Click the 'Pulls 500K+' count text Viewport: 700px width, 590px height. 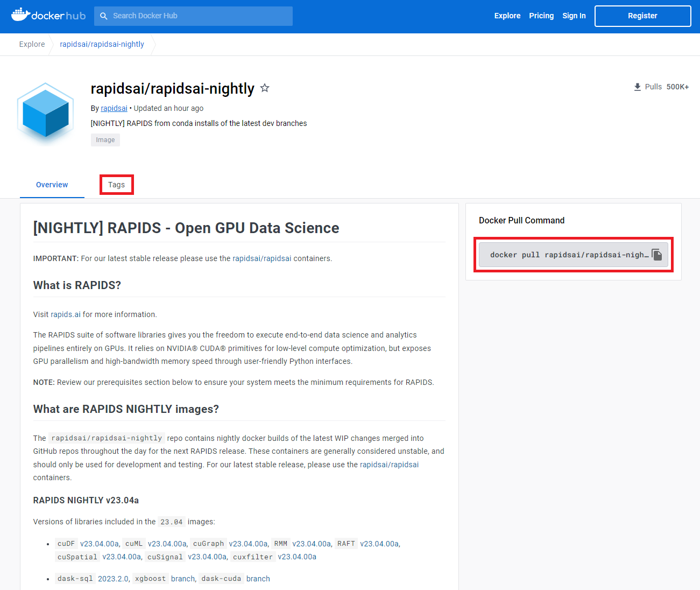coord(667,87)
